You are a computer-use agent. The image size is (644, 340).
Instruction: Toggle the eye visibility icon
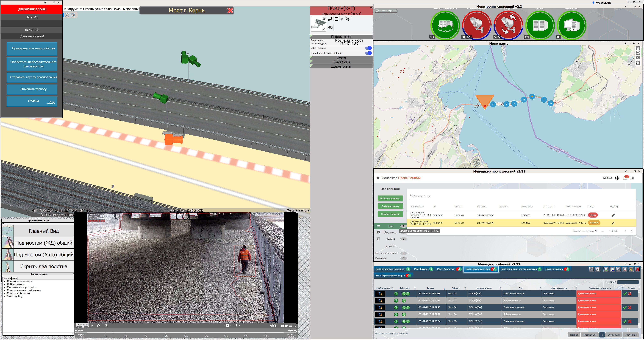click(330, 28)
